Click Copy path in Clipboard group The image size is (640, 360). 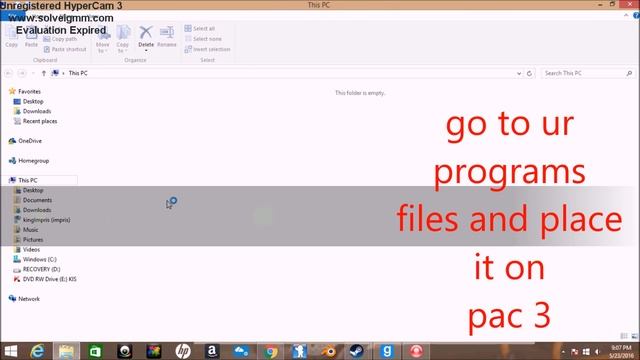tap(60, 39)
